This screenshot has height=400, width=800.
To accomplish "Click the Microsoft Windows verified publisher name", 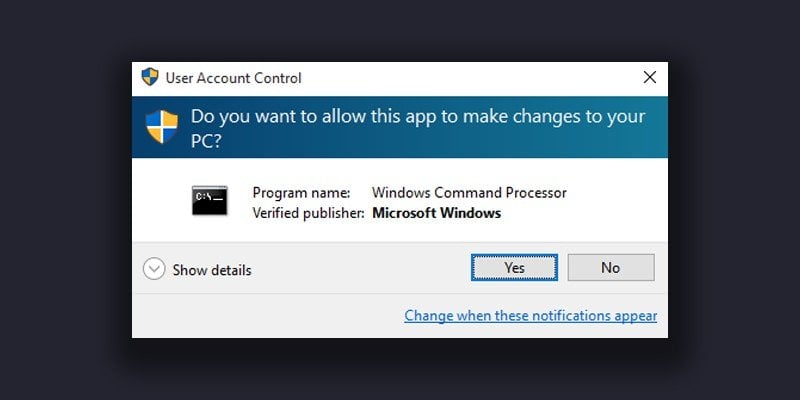I will (x=437, y=213).
